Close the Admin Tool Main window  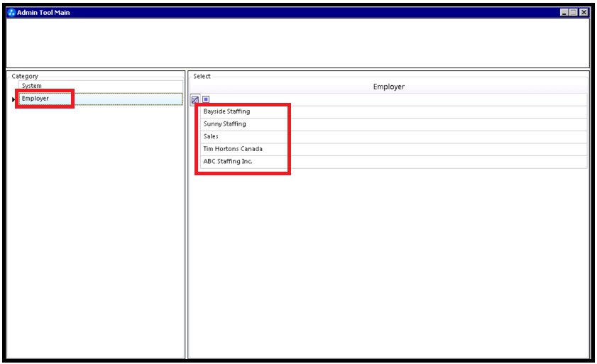[x=584, y=13]
